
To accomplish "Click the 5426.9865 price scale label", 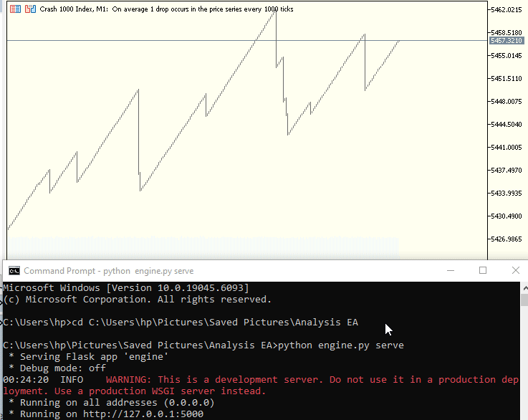I will click(x=506, y=239).
